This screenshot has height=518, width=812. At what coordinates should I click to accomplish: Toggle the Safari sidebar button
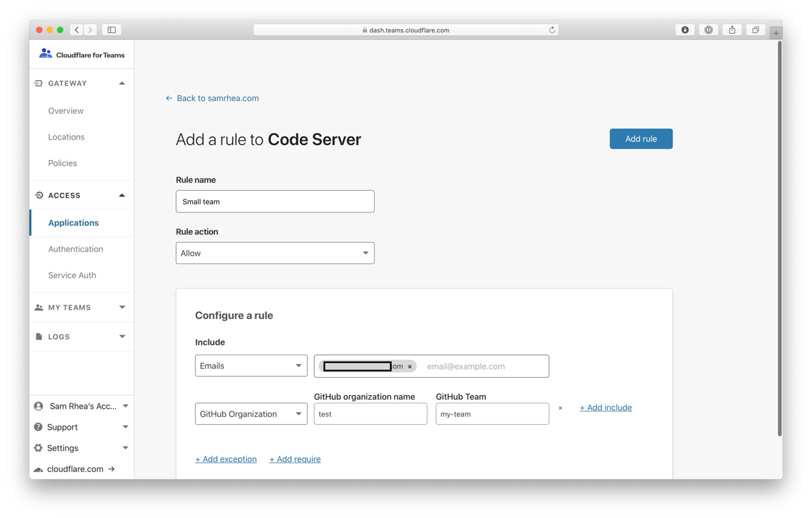click(112, 30)
